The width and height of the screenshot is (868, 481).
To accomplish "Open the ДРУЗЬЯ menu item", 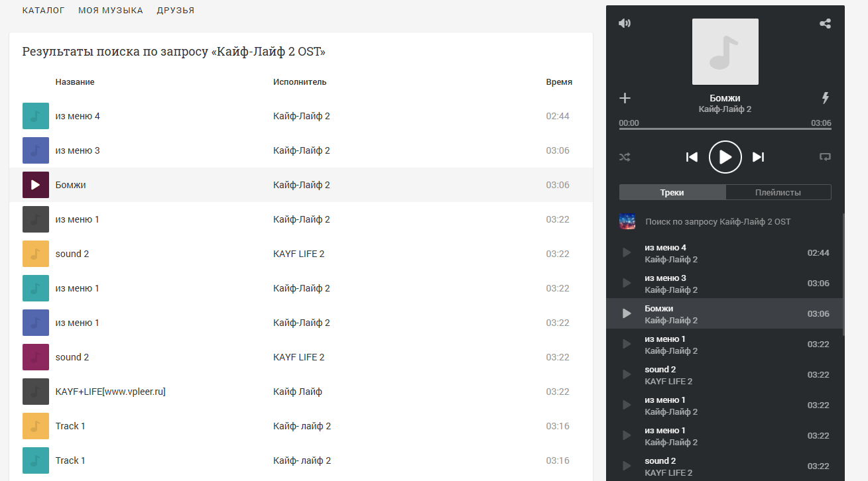I will (x=176, y=11).
